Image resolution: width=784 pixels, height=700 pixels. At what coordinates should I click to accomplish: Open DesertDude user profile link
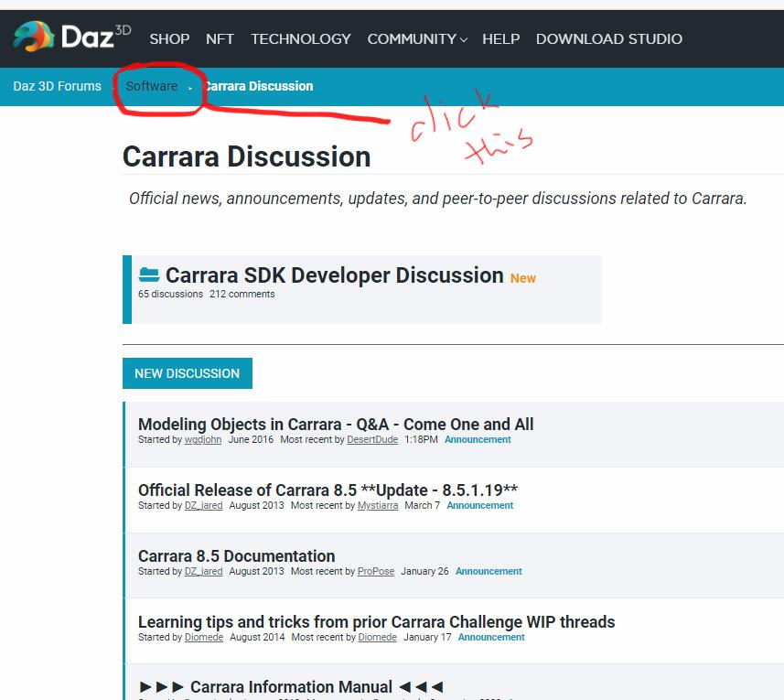coord(372,439)
